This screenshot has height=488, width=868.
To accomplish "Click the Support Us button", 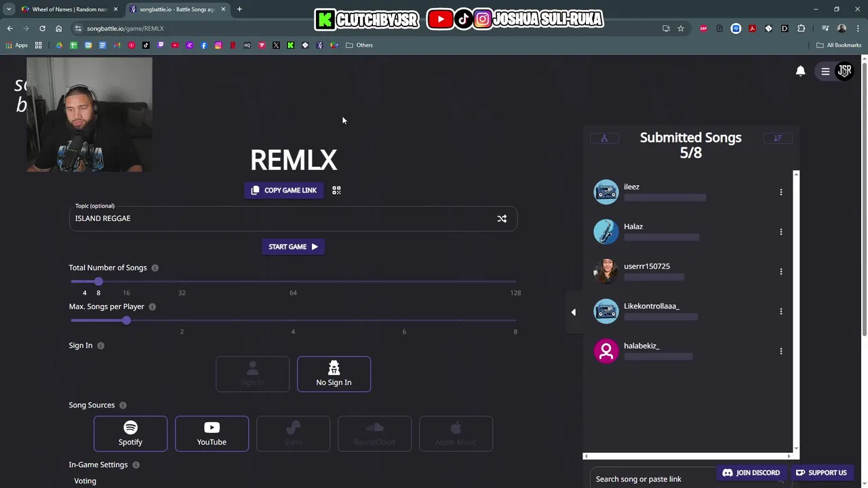I will coord(821,473).
